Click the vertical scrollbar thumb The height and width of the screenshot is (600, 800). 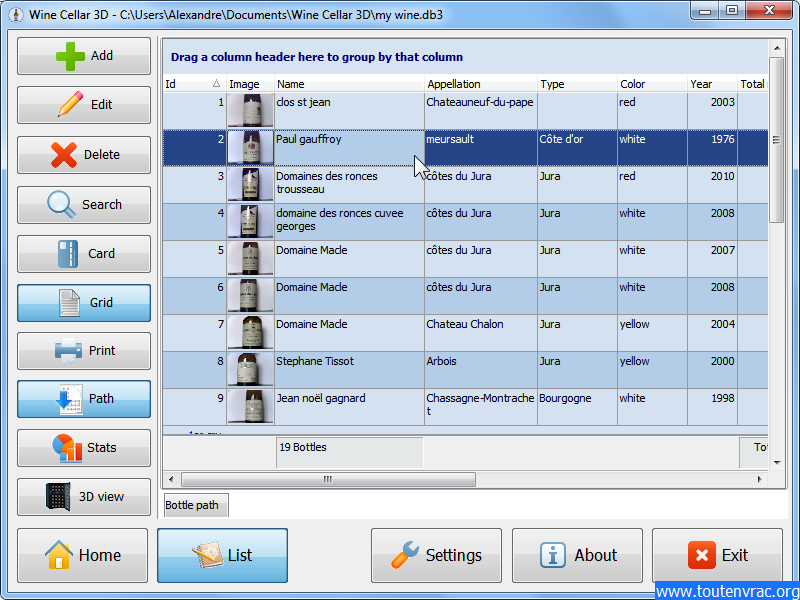pos(777,139)
